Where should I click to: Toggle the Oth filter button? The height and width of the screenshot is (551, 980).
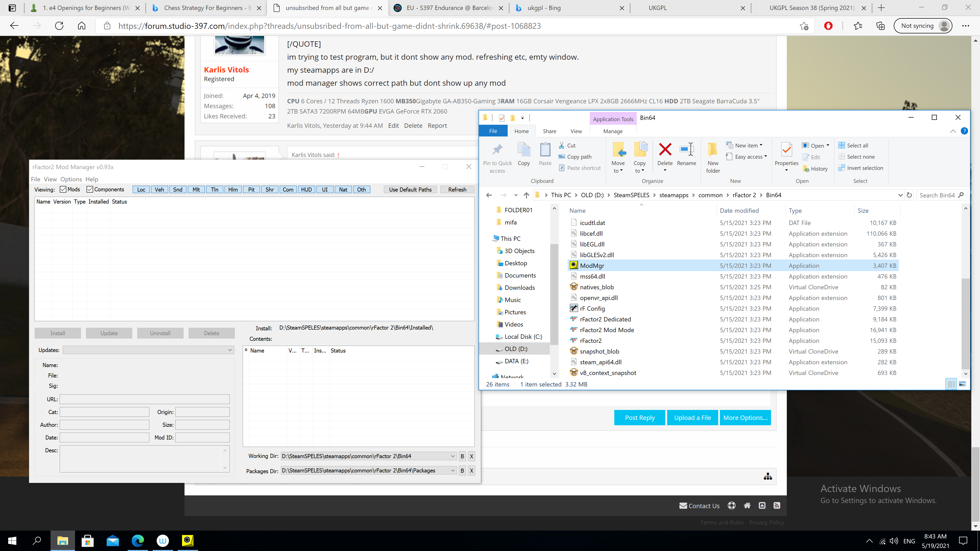tap(361, 189)
